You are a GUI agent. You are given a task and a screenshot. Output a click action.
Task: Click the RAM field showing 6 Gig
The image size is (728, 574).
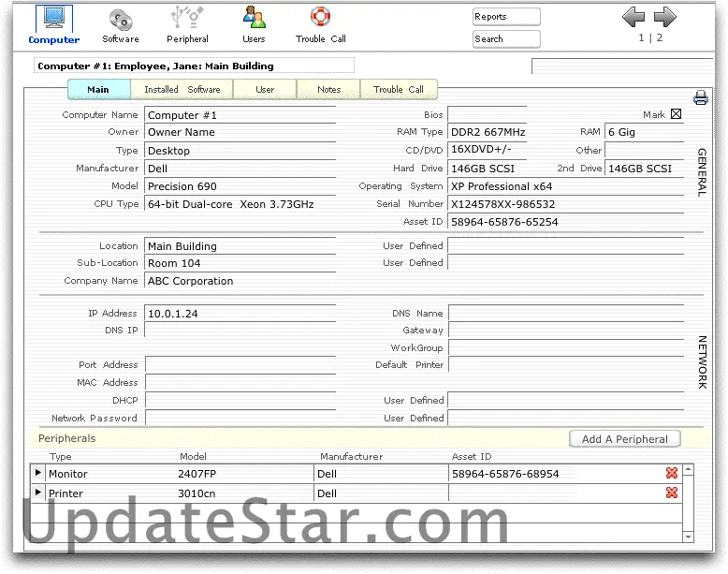click(x=645, y=132)
